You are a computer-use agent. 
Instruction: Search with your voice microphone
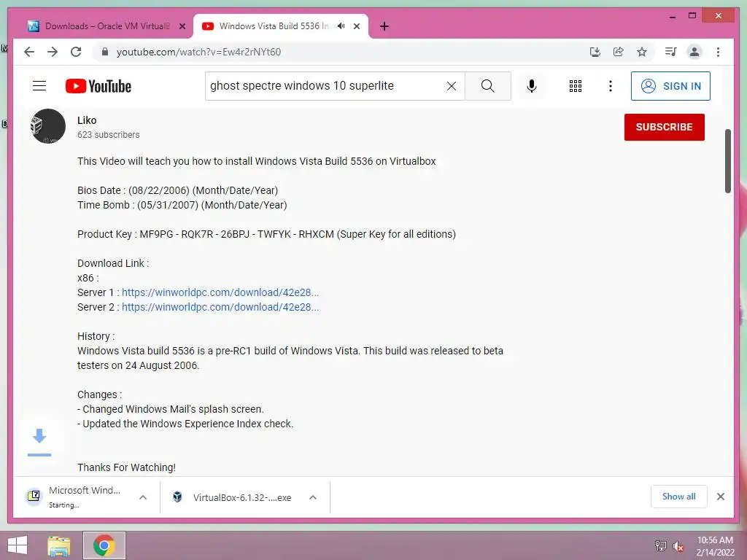click(532, 86)
